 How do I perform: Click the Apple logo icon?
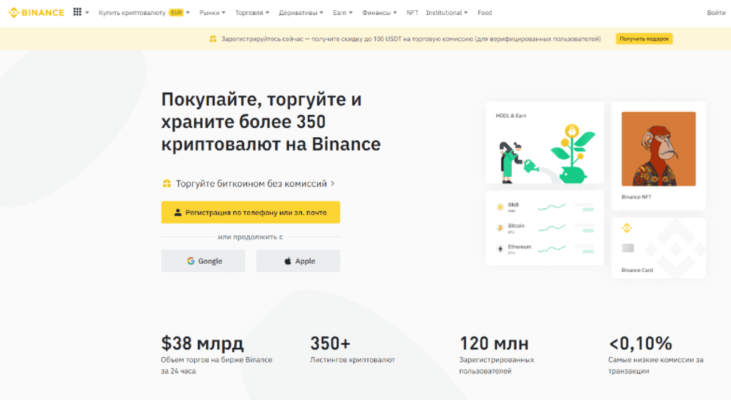[x=288, y=261]
